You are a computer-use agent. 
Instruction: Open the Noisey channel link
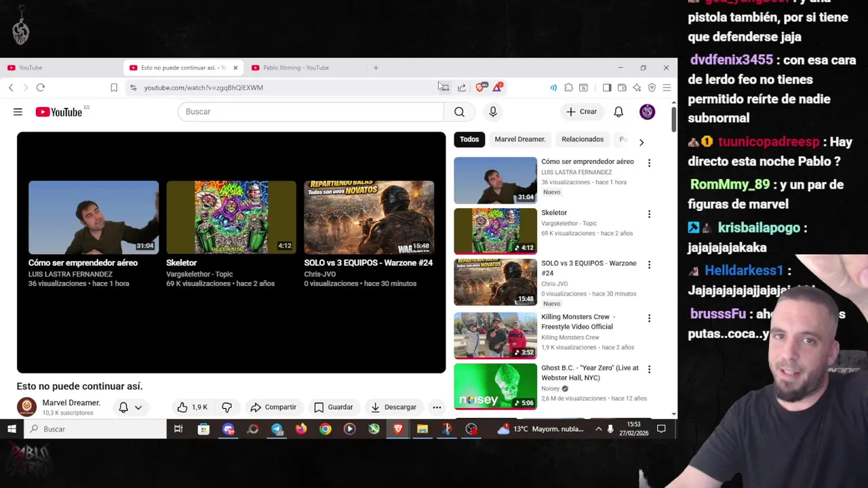pyautogui.click(x=551, y=388)
